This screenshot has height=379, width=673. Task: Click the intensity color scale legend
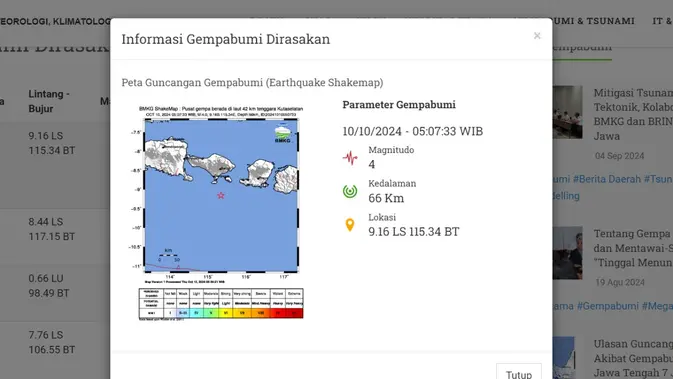click(x=221, y=304)
